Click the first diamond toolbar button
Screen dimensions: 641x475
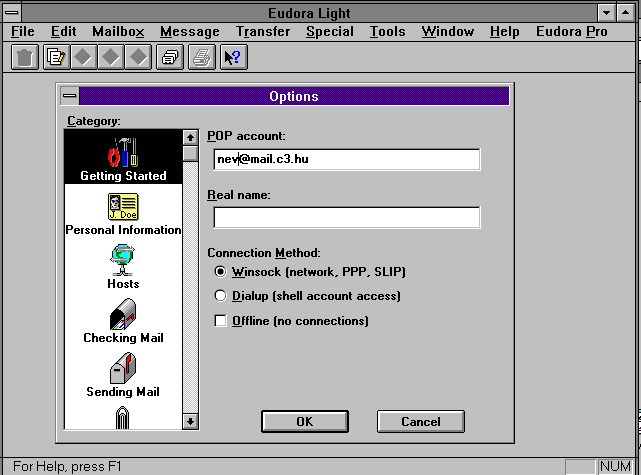coord(83,57)
